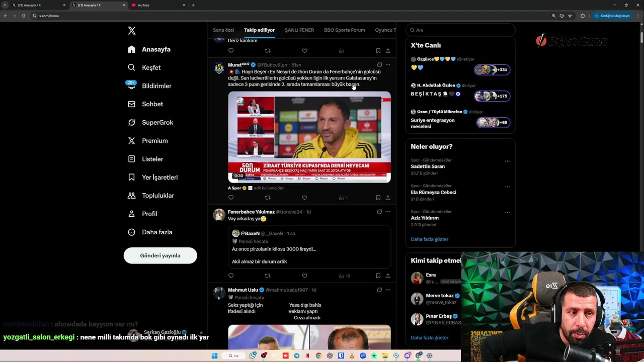Like Murat1907's post
Screen dimensions: 644x362
tap(304, 198)
